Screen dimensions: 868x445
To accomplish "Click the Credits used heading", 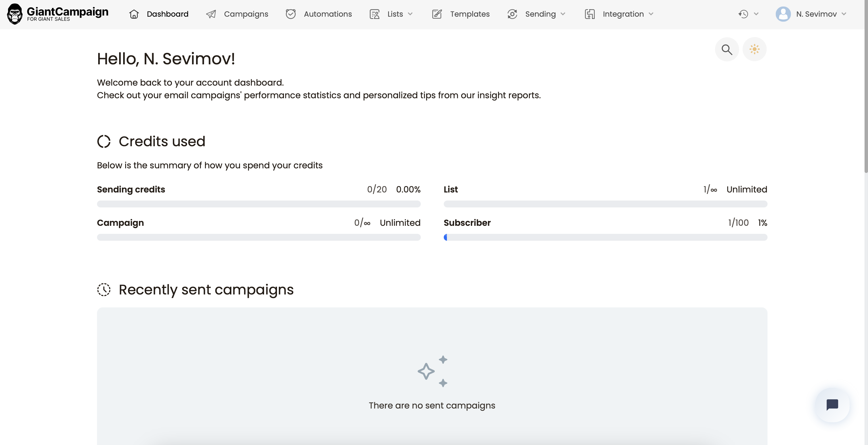I will point(162,142).
